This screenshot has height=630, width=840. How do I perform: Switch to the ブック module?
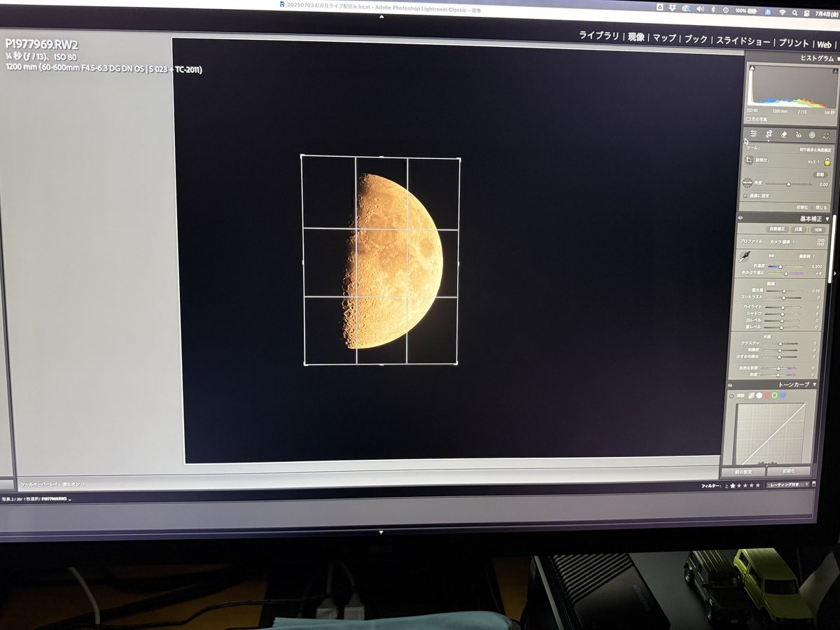pyautogui.click(x=696, y=38)
